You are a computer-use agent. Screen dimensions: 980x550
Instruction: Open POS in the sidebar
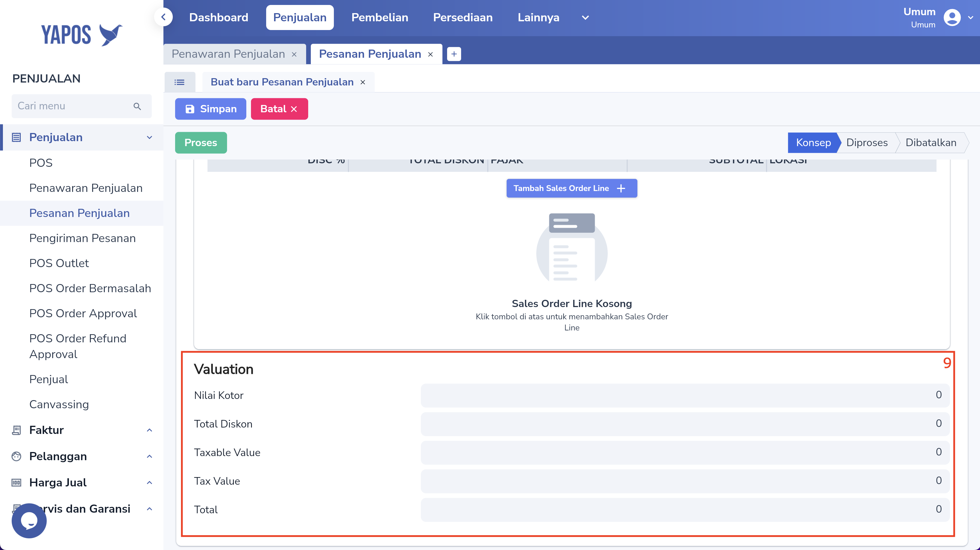pos(41,163)
